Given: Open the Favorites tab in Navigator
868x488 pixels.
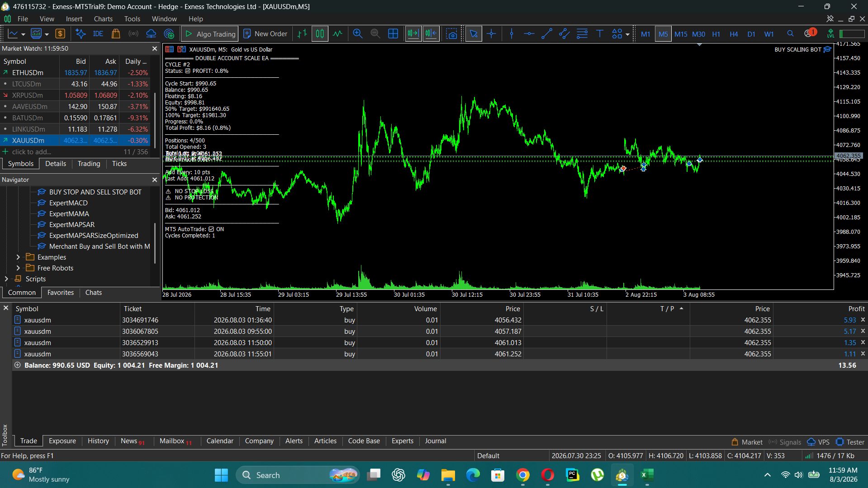Looking at the screenshot, I should pos(61,293).
